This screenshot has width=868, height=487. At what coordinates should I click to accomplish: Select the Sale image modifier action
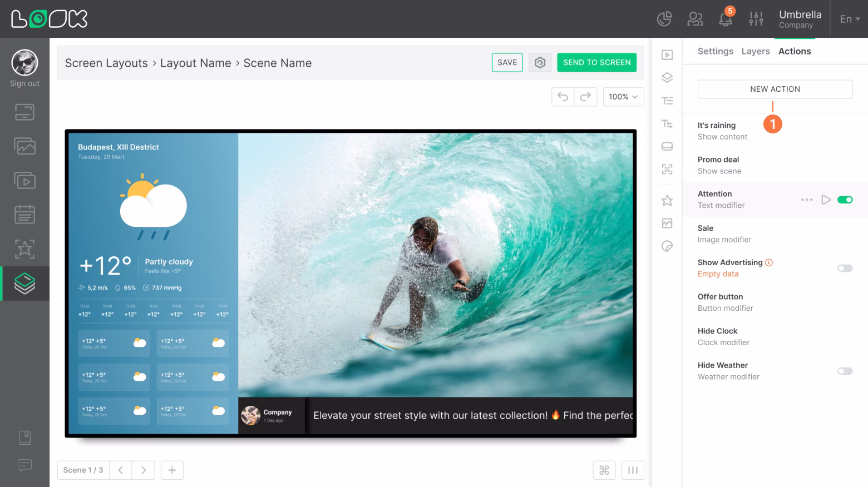coord(775,233)
